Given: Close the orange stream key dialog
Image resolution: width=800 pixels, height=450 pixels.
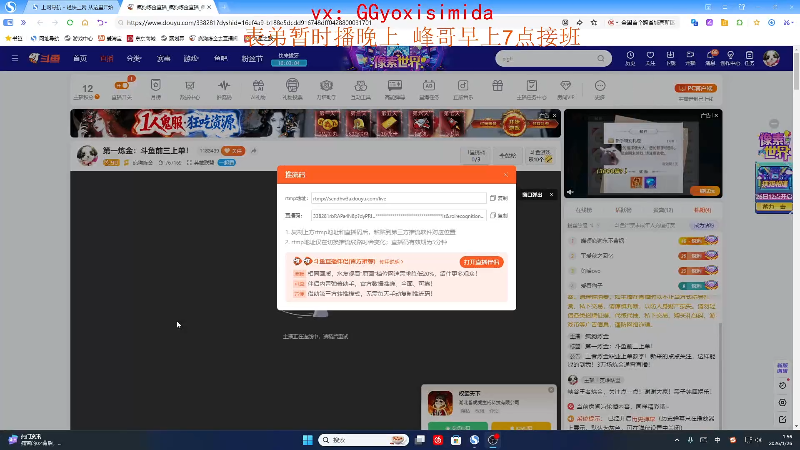Looking at the screenshot, I should [506, 175].
